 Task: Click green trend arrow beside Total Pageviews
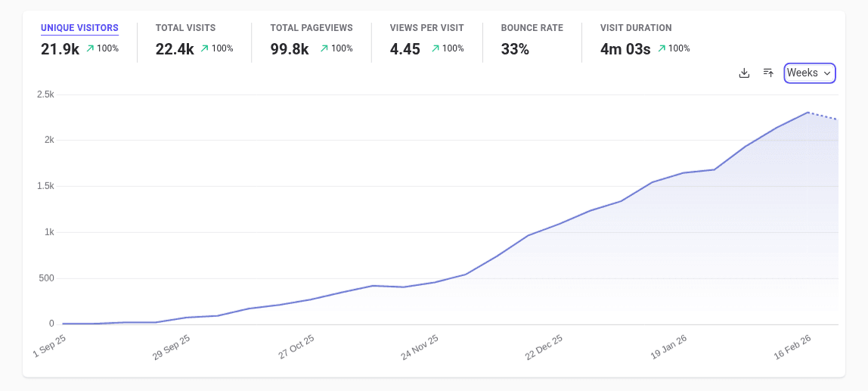point(324,48)
